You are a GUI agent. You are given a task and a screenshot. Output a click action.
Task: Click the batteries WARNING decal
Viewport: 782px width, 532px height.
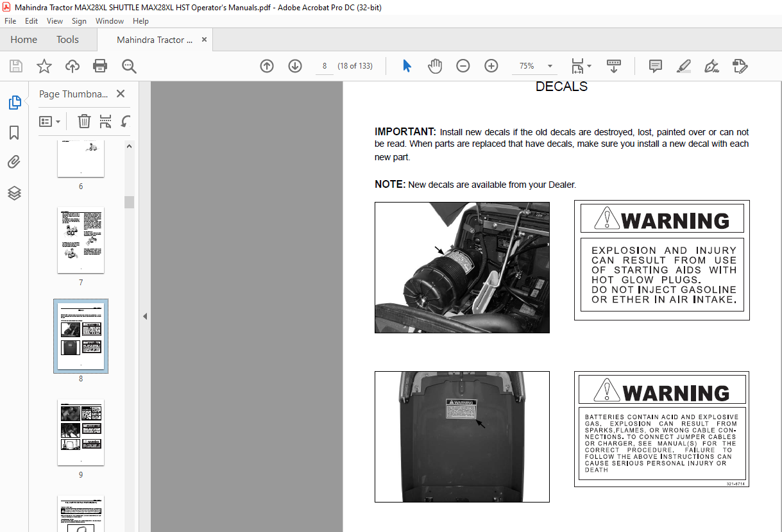coord(661,429)
